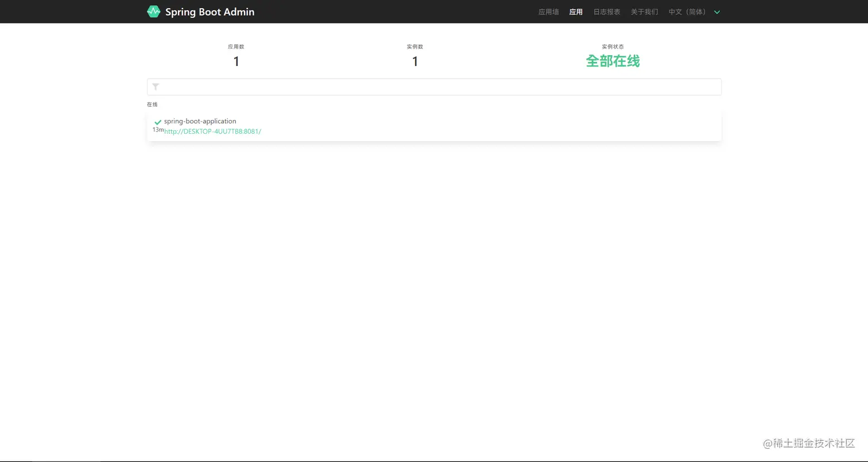
Task: Click the 应用数 label
Action: tap(236, 46)
